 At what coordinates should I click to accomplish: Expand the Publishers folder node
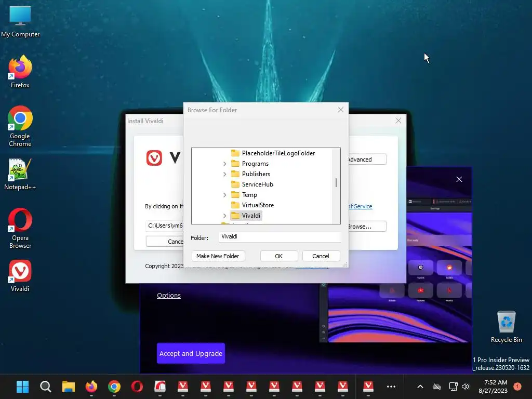[x=224, y=174]
